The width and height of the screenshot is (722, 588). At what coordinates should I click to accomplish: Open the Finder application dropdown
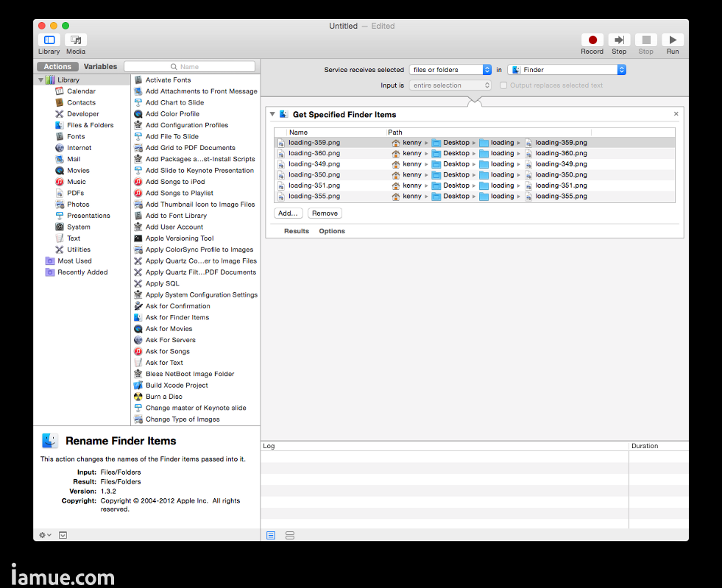point(567,69)
